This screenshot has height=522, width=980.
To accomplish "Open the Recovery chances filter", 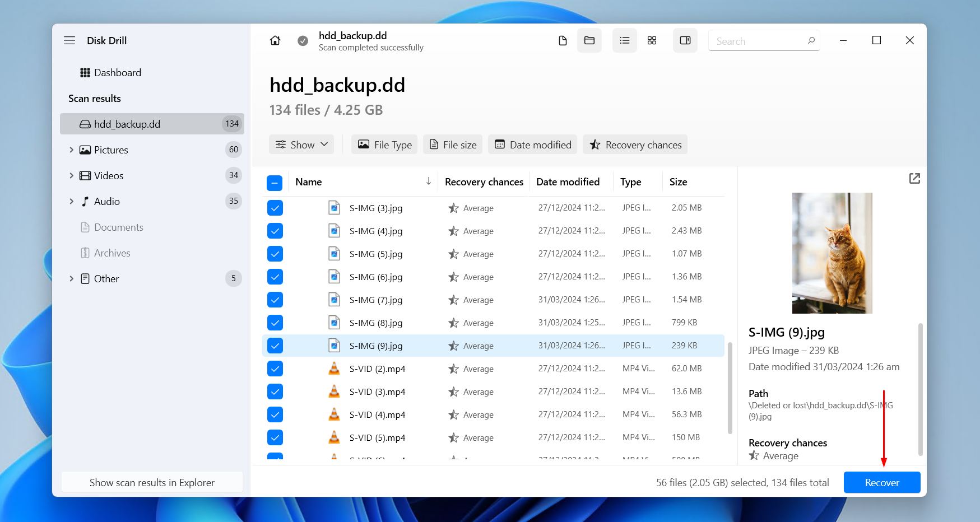I will coord(634,145).
